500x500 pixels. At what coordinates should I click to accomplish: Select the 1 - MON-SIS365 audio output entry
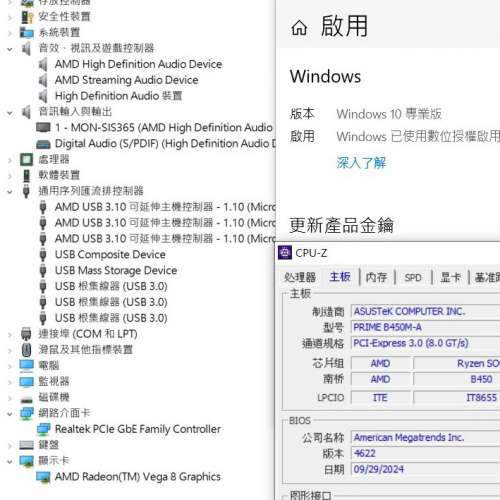[x=164, y=127]
